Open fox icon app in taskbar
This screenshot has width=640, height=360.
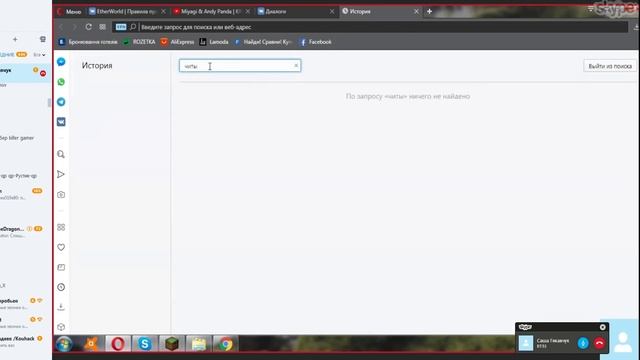pyautogui.click(x=91, y=344)
